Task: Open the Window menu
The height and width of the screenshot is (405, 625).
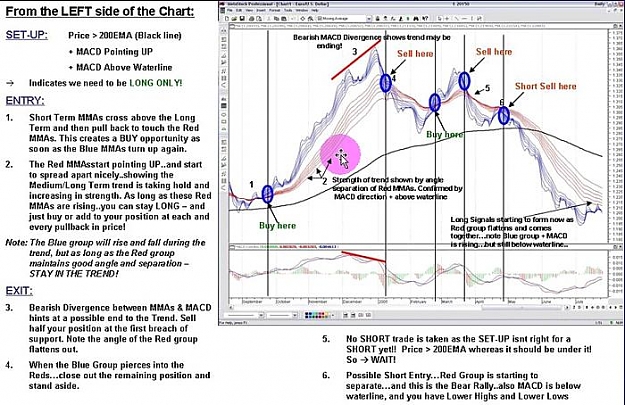Action: click(x=302, y=10)
